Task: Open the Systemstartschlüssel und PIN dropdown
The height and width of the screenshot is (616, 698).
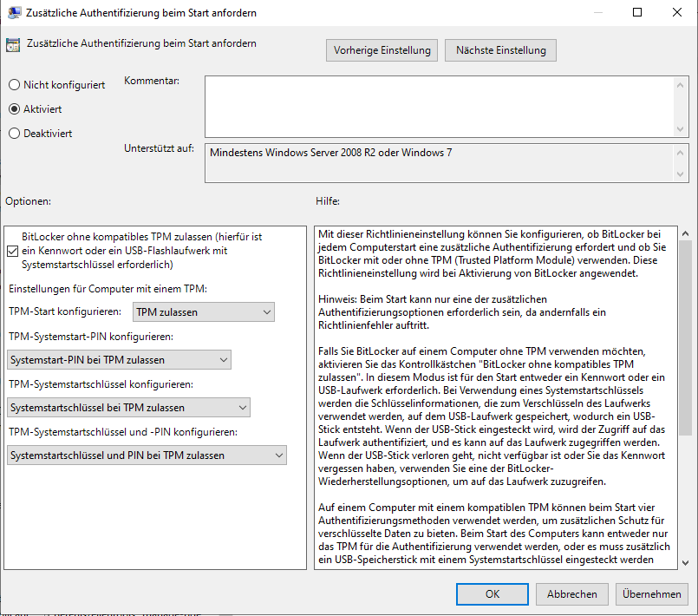Action: click(147, 455)
